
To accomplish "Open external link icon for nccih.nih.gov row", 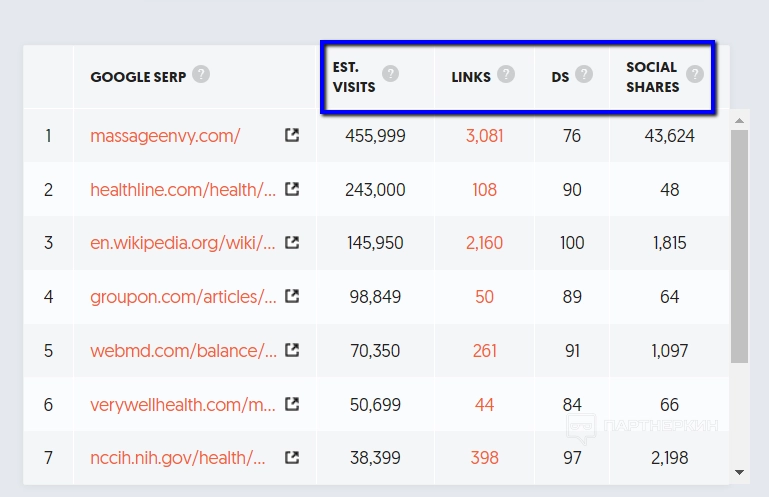I will 292,458.
